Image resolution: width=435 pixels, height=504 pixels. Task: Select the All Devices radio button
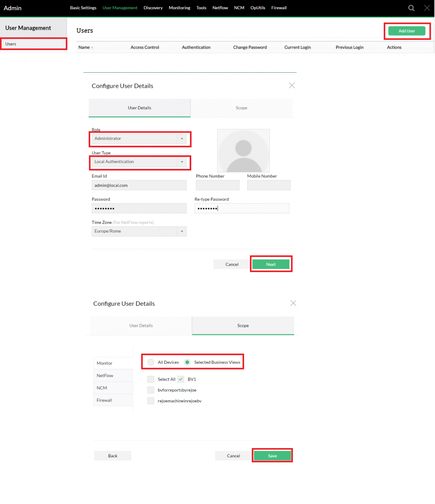click(150, 362)
